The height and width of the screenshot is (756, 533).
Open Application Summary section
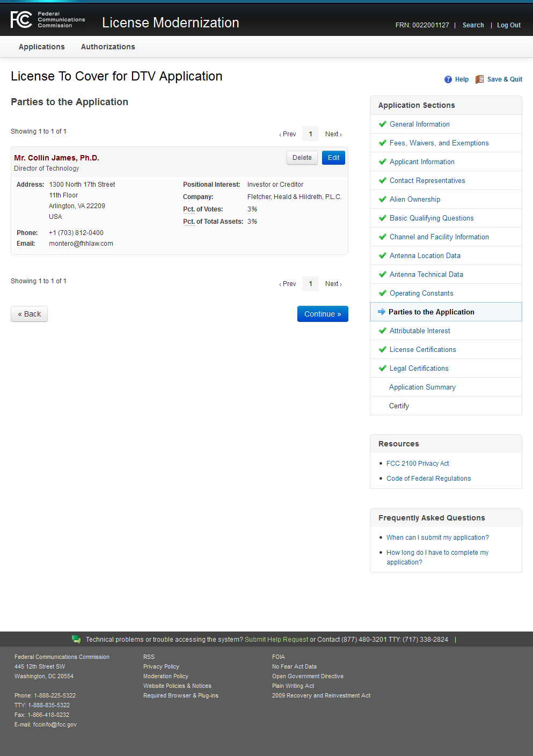pyautogui.click(x=422, y=387)
